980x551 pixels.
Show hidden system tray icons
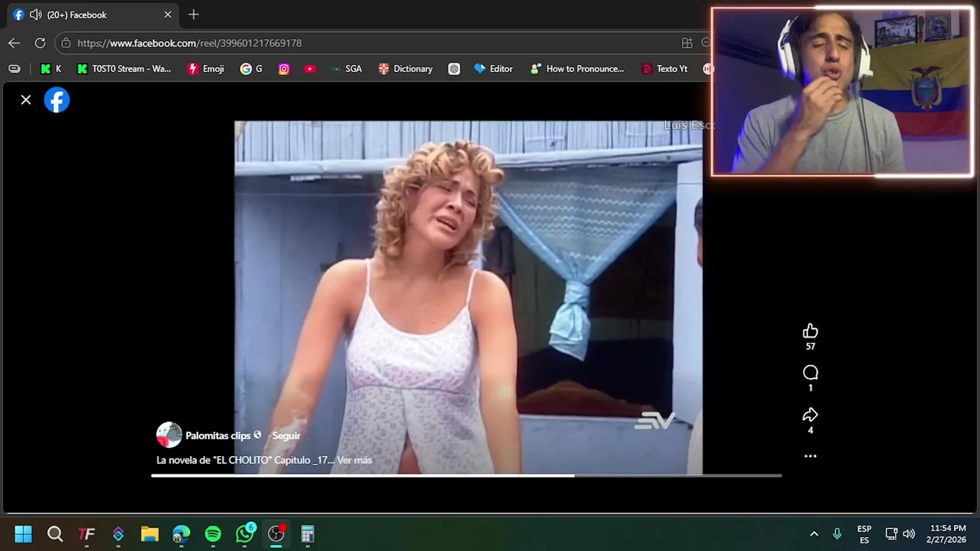point(814,533)
